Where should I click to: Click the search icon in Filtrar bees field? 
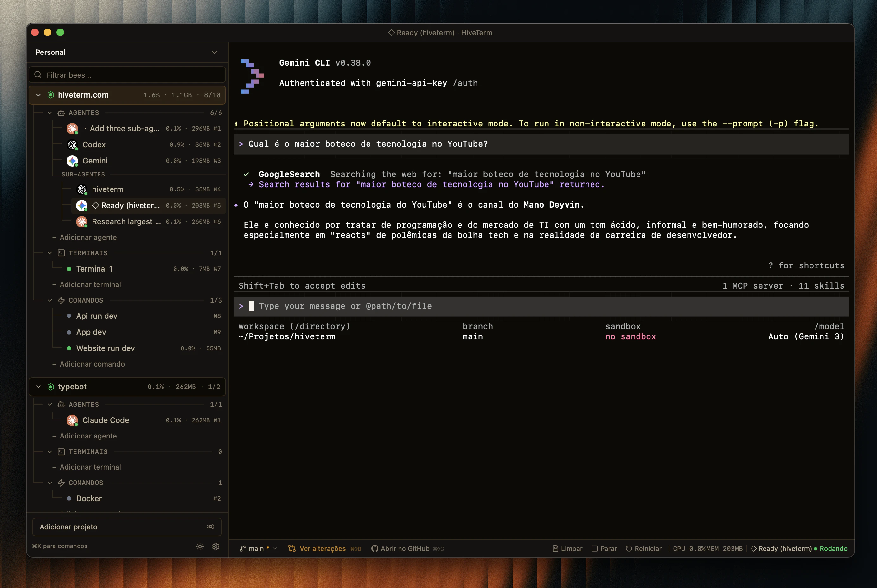[x=38, y=75]
